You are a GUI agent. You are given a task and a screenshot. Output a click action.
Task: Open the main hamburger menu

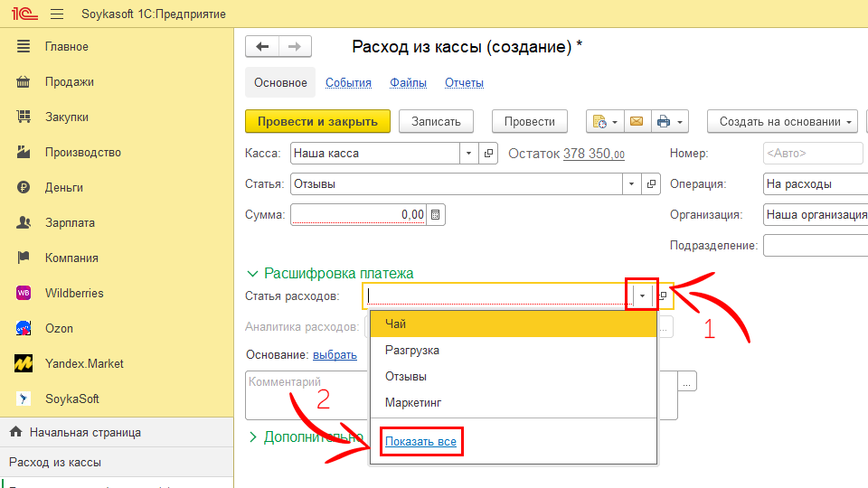pyautogui.click(x=57, y=14)
